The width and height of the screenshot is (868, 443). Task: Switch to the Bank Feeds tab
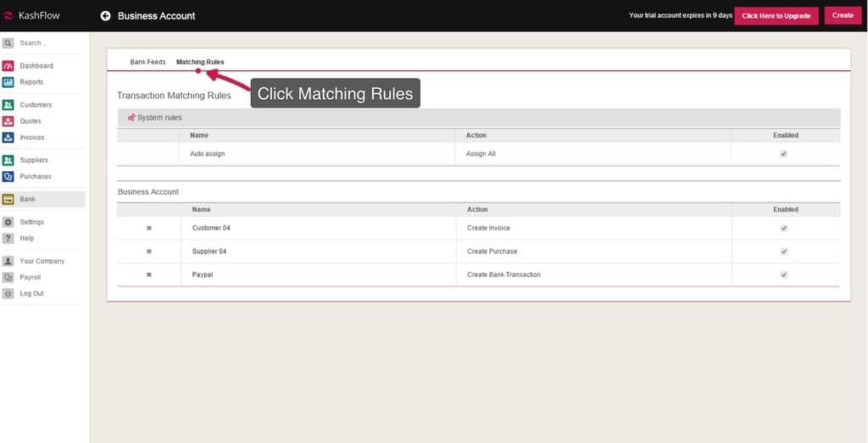pyautogui.click(x=147, y=62)
